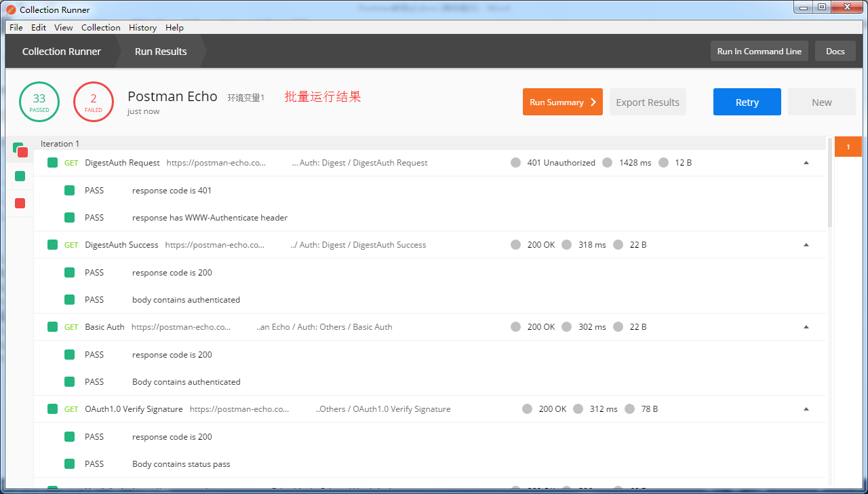The width and height of the screenshot is (868, 494).
Task: Select the Run Results breadcrumb tab
Action: coord(161,52)
